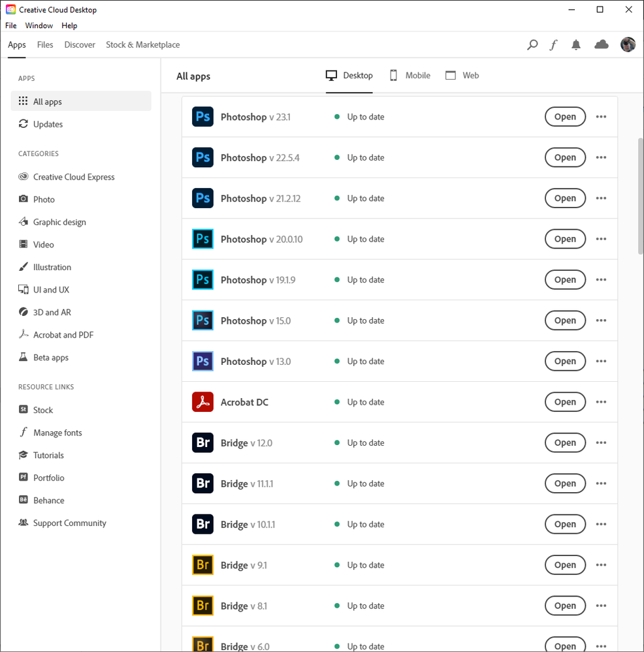Screen dimensions: 644x652
Task: Click the Acrobat DC app icon
Action: click(202, 401)
